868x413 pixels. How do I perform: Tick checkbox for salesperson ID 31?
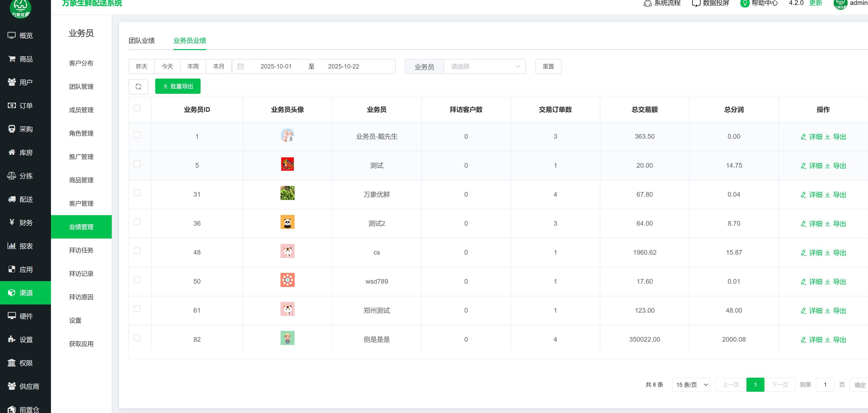point(137,193)
